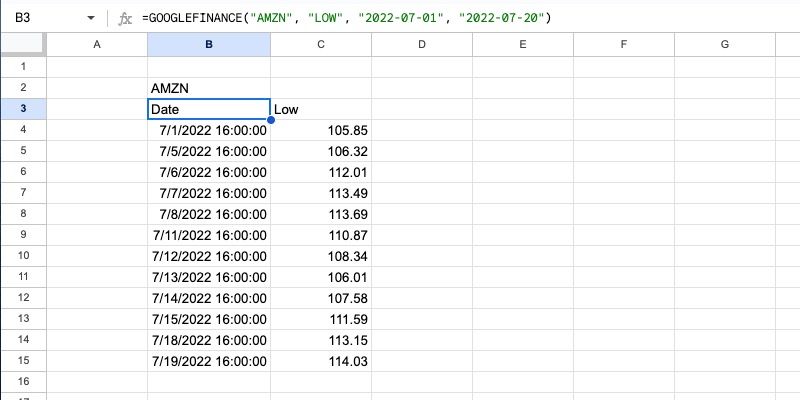Click the 7/13/2022 16:00:00 date cell
800x400 pixels.
click(x=208, y=277)
